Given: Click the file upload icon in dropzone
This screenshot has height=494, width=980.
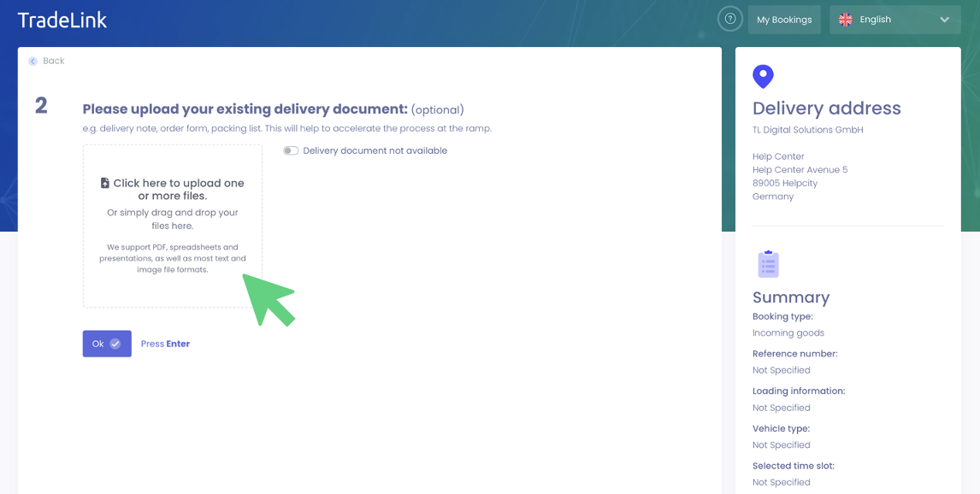Looking at the screenshot, I should click(105, 183).
